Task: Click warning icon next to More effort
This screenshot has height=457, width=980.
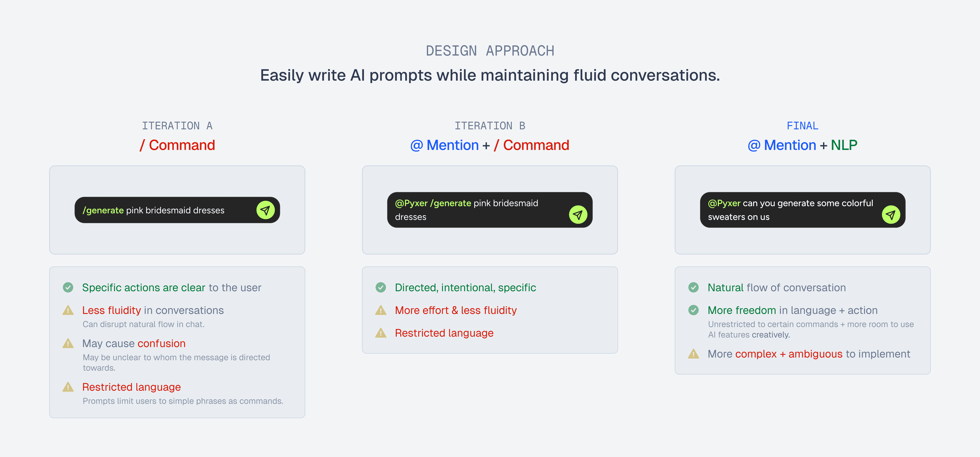Action: coord(381,310)
